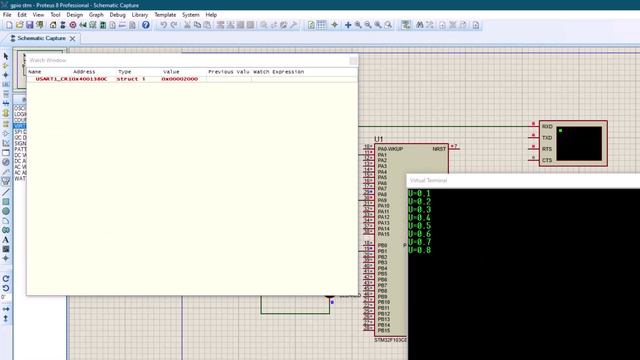Open the File menu
This screenshot has height=360, width=640.
7,15
